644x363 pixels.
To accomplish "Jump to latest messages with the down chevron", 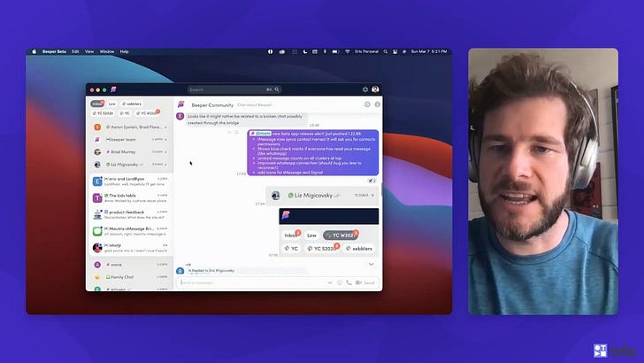I will (x=372, y=265).
